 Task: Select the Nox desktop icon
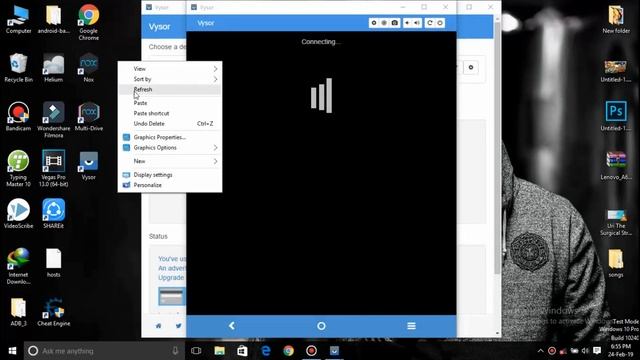coord(89,68)
